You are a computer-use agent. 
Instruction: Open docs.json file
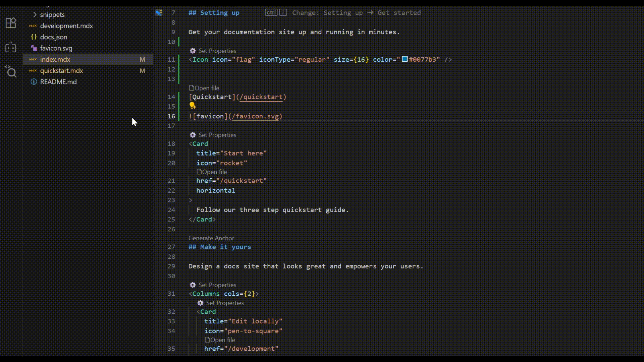pyautogui.click(x=54, y=37)
